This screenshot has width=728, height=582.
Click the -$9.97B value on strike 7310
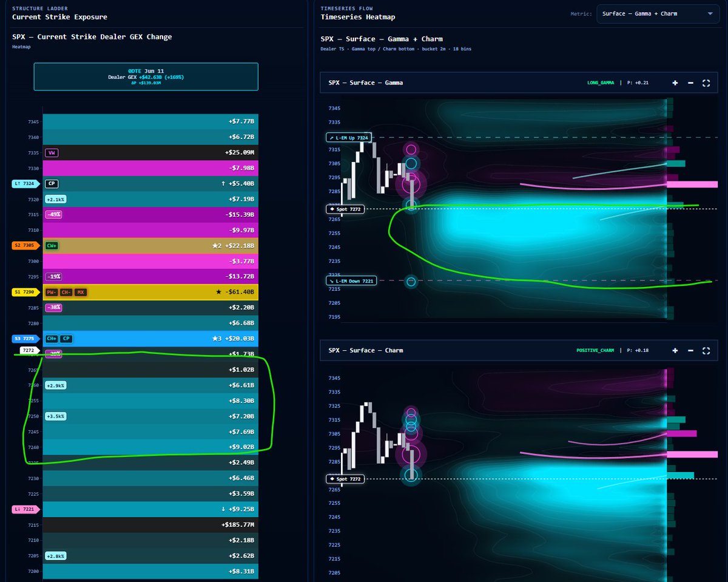(240, 230)
